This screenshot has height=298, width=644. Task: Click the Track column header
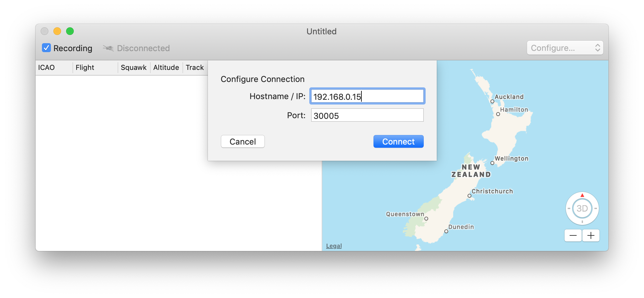(x=195, y=68)
